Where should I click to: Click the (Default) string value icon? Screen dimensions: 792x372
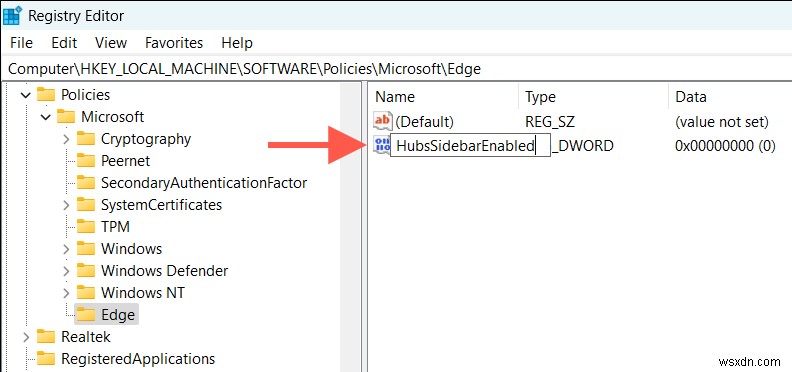[382, 121]
